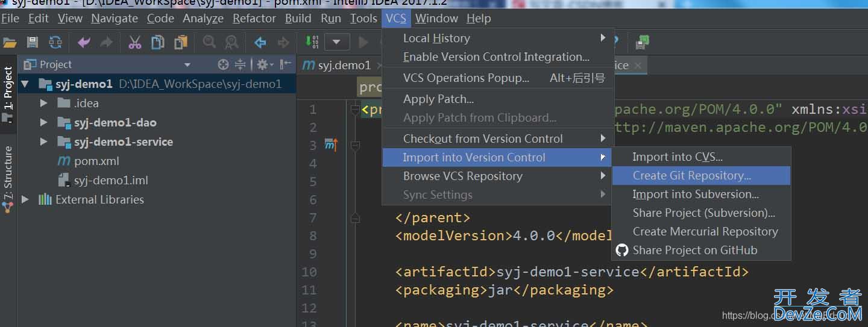This screenshot has height=327, width=868.
Task: Expand External Libraries node
Action: (x=25, y=199)
